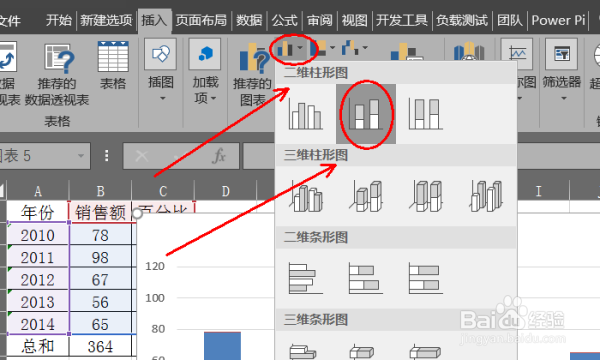This screenshot has height=360, width=600.
Task: Pick the 3D clustered bar chart
Action: click(303, 351)
